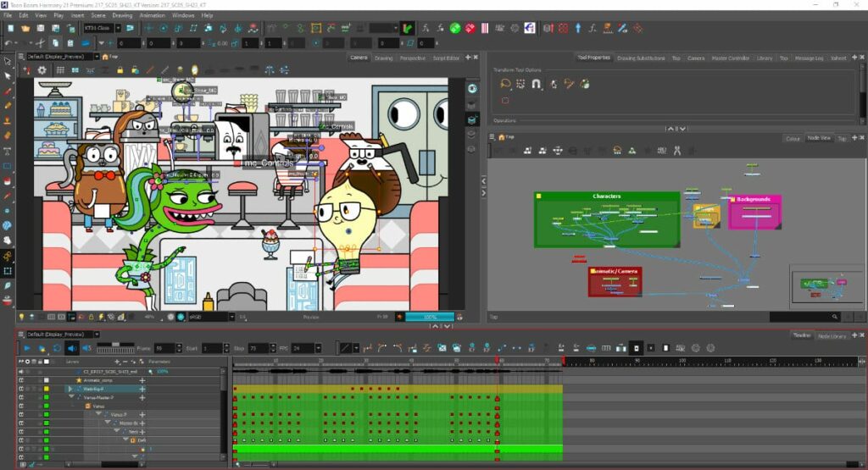This screenshot has height=470, width=868.
Task: Open the Default Display_Preview dropdown in Timeline
Action: coord(97,334)
